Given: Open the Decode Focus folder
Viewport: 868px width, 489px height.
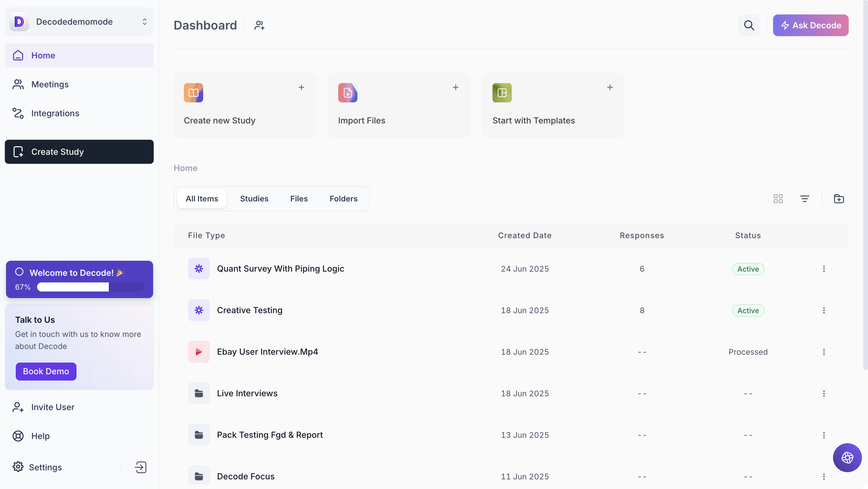Looking at the screenshot, I should pyautogui.click(x=246, y=477).
